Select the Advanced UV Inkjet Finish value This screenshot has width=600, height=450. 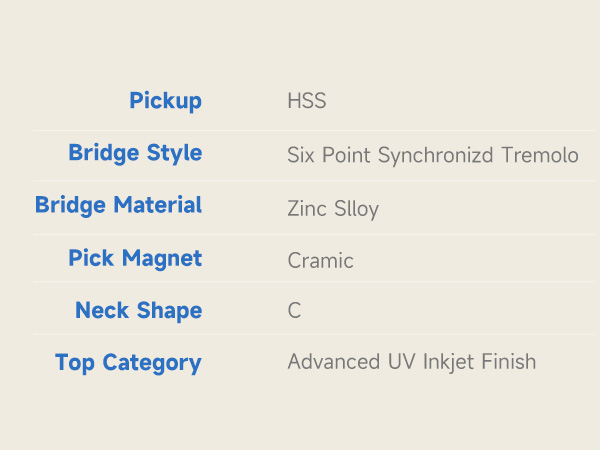coord(411,362)
